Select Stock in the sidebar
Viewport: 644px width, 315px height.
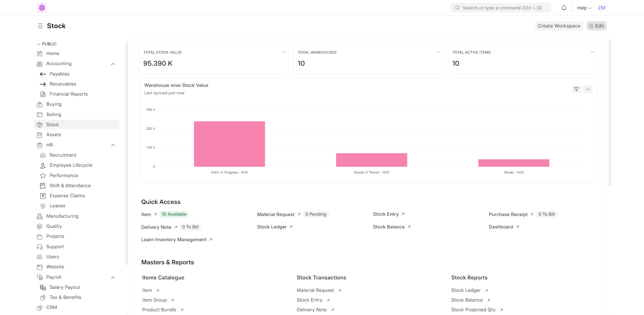tap(77, 124)
